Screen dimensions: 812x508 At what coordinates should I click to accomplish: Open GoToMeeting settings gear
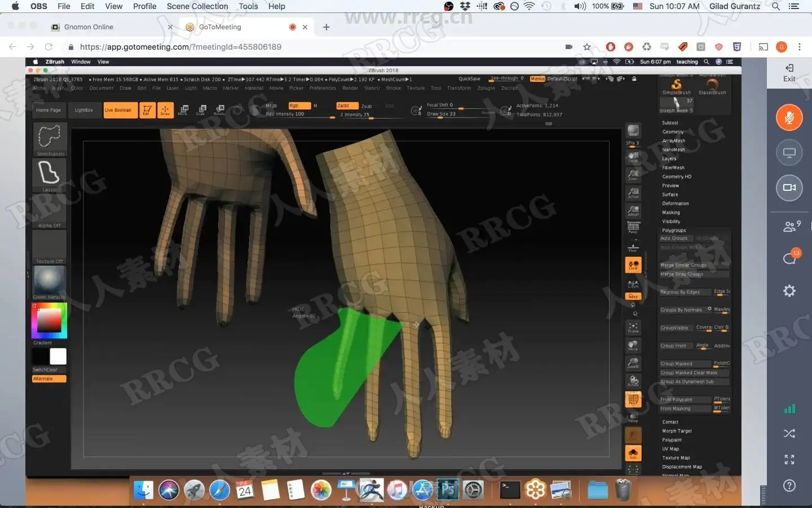(x=789, y=291)
